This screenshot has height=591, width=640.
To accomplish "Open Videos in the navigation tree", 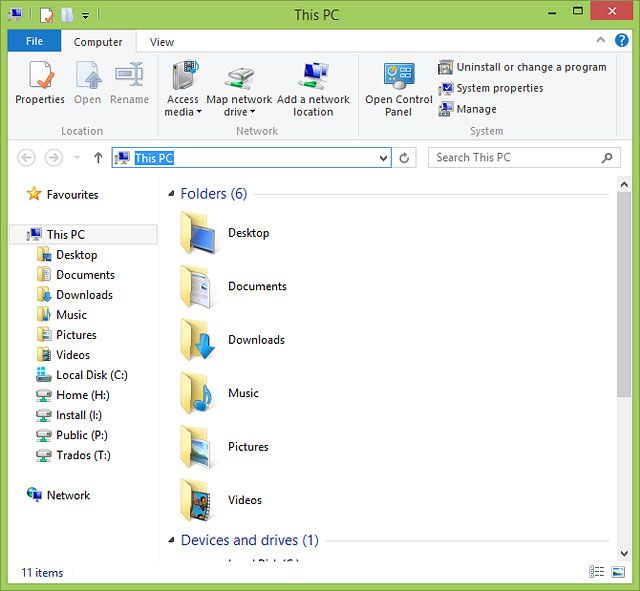I will coord(63,355).
